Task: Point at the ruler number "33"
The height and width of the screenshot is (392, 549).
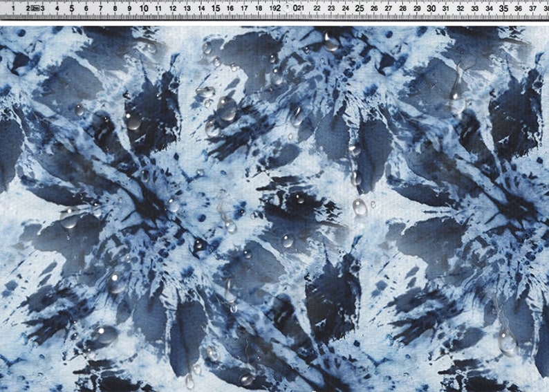Action: [475, 8]
